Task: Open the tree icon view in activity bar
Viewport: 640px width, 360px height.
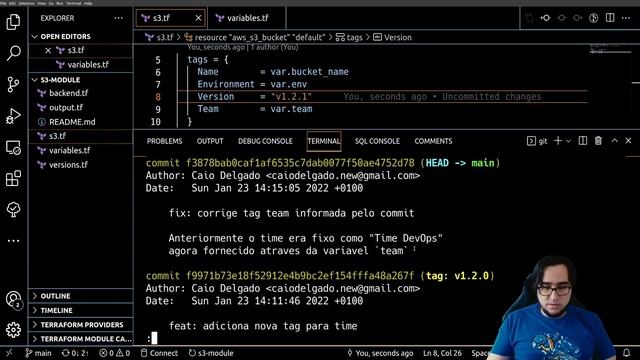Action: point(13,209)
